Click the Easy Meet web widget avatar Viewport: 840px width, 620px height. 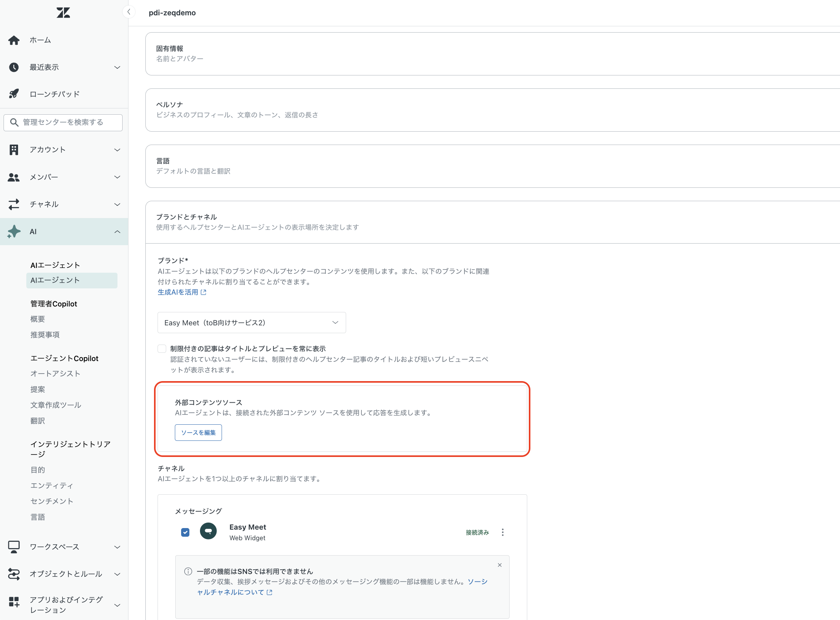208,532
